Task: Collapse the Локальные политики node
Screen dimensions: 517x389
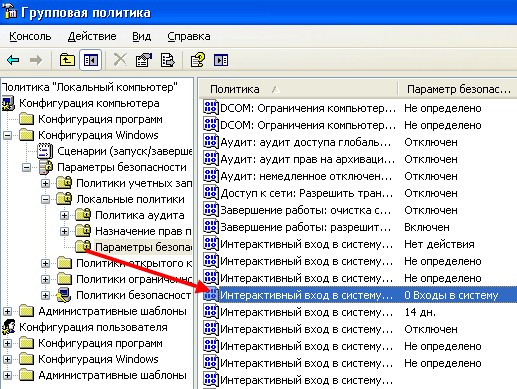Action: click(45, 199)
